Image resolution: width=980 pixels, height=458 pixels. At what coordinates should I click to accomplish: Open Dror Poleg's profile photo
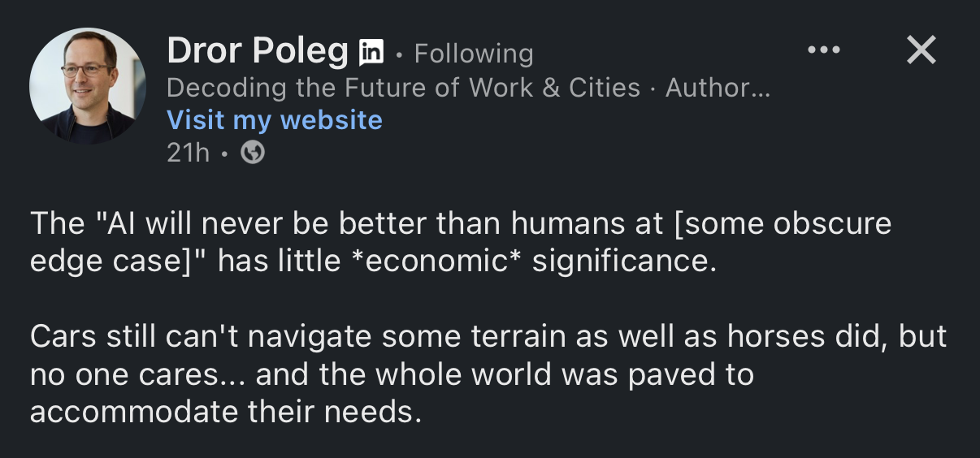pos(88,86)
